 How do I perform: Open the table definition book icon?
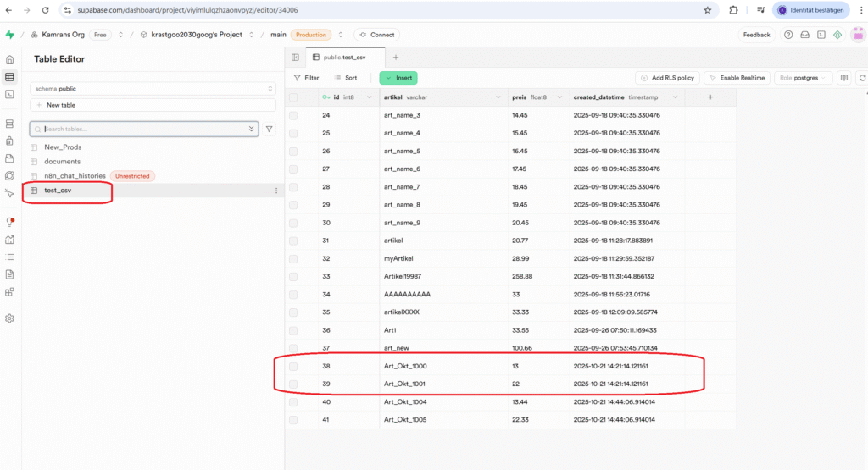(x=844, y=78)
